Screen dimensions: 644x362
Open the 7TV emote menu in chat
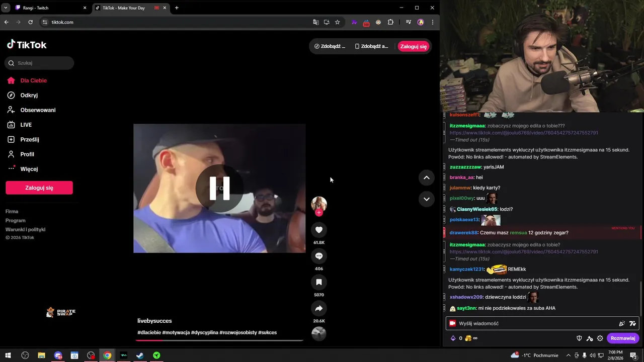click(x=632, y=323)
